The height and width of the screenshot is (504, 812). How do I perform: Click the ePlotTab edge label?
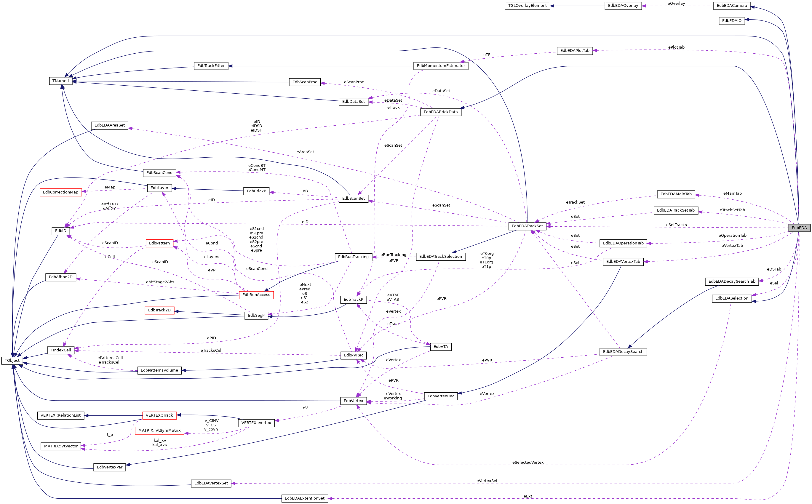[x=676, y=48]
